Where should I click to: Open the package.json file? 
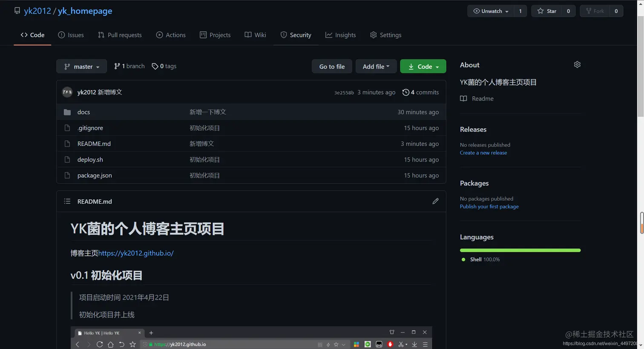[95, 175]
